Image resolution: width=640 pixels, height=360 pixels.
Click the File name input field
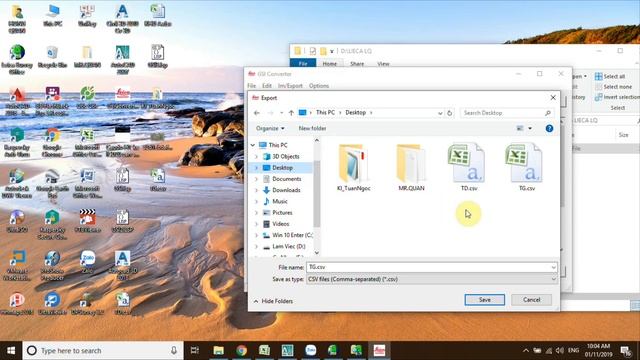[428, 267]
